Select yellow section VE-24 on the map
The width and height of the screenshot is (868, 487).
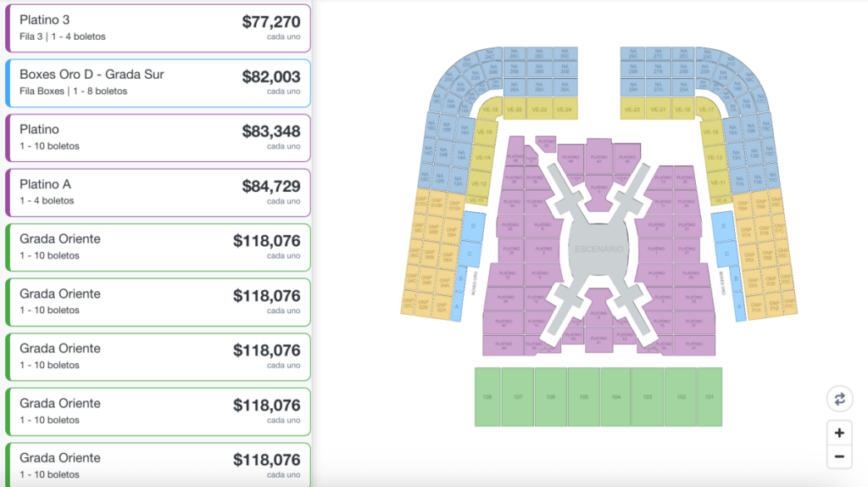(x=566, y=109)
